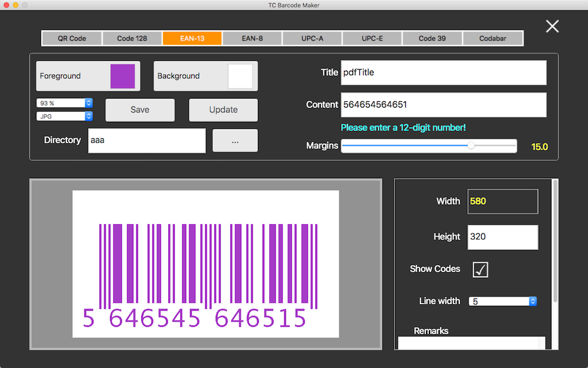
Task: Open the Line width dropdown
Action: point(502,301)
